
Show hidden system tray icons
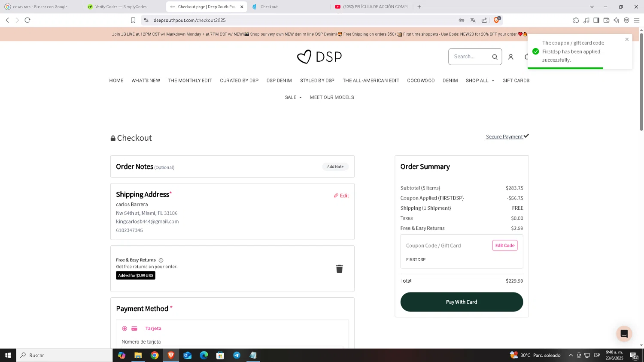(x=571, y=355)
